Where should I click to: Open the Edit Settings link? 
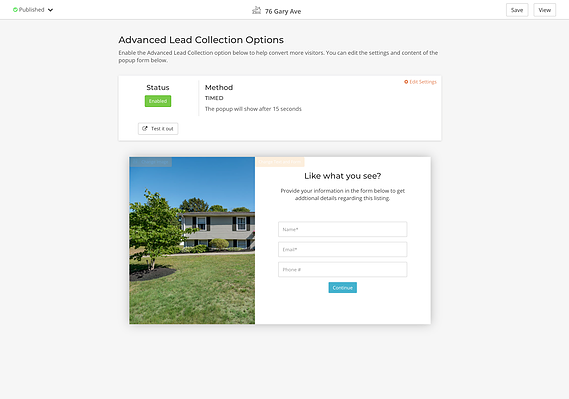coord(423,82)
